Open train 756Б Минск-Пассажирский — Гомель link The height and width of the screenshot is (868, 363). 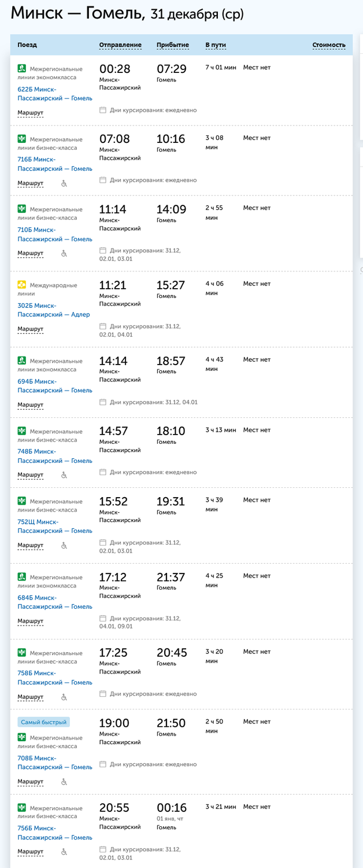54,833
